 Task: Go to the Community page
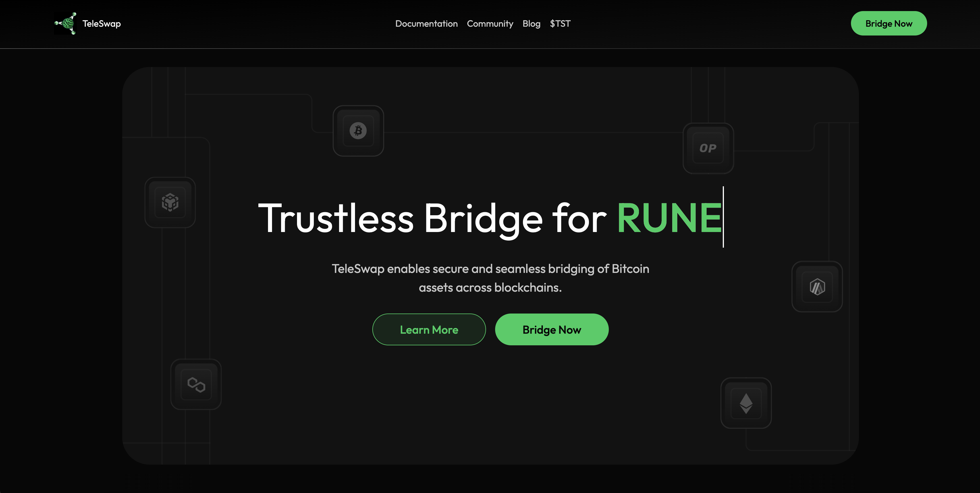pos(490,24)
